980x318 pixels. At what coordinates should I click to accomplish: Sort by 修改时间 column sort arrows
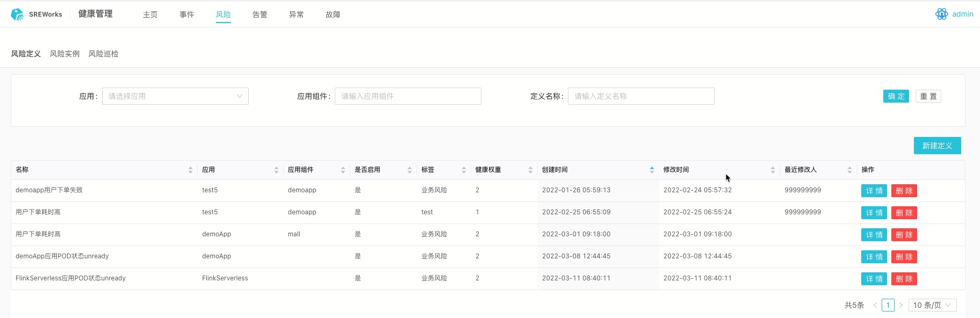773,170
